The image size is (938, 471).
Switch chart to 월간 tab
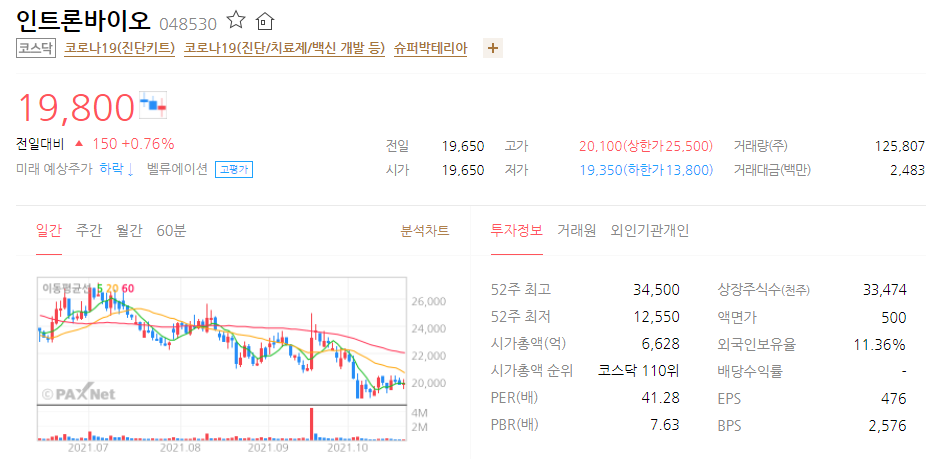point(129,230)
